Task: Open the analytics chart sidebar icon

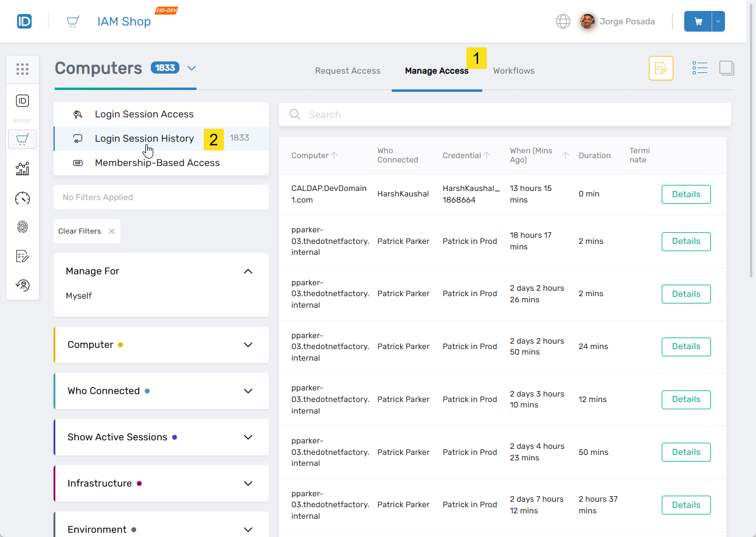Action: (23, 169)
